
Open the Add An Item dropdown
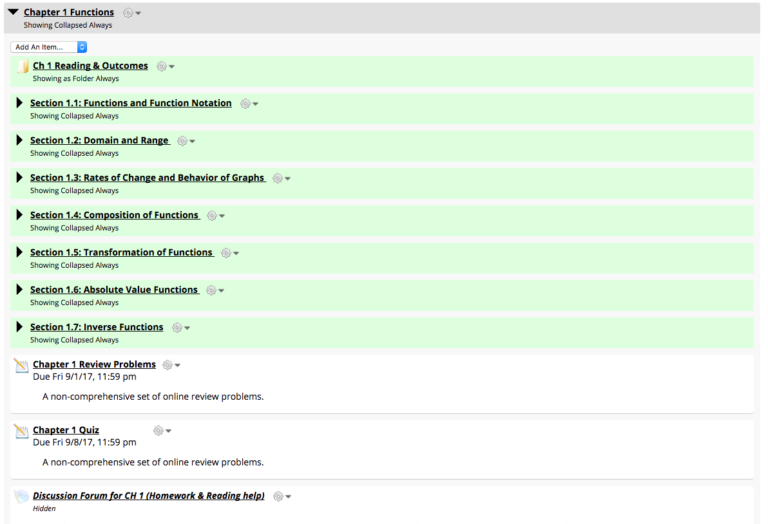tap(49, 47)
